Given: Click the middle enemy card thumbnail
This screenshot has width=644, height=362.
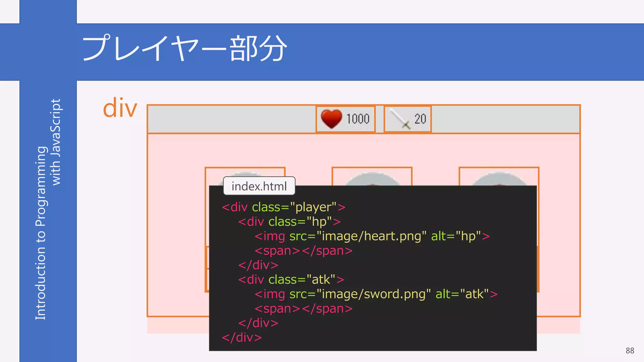Looking at the screenshot, I should click(x=372, y=177).
